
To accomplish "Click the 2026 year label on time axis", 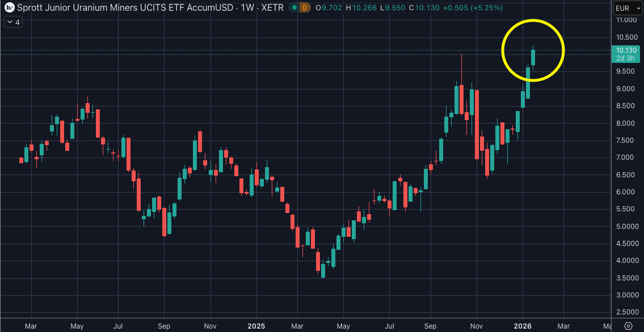I will tap(523, 327).
